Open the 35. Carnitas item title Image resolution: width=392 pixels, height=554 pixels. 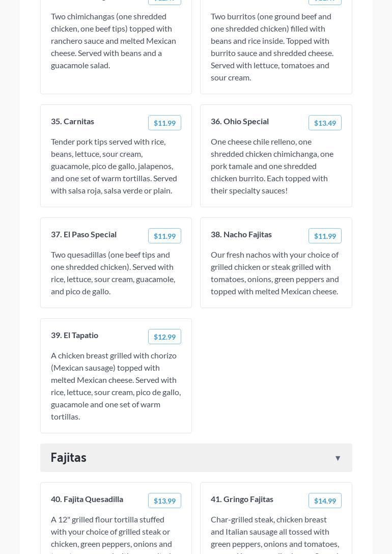(x=72, y=121)
